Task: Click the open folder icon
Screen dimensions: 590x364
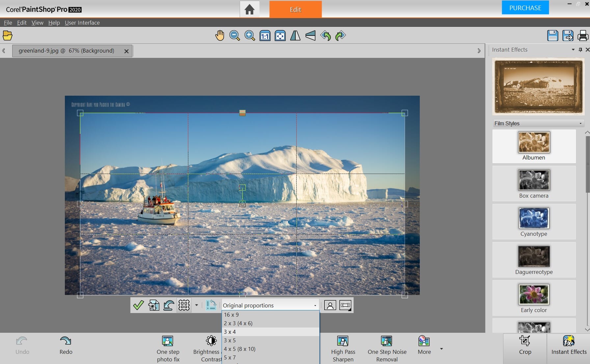Action: 8,35
